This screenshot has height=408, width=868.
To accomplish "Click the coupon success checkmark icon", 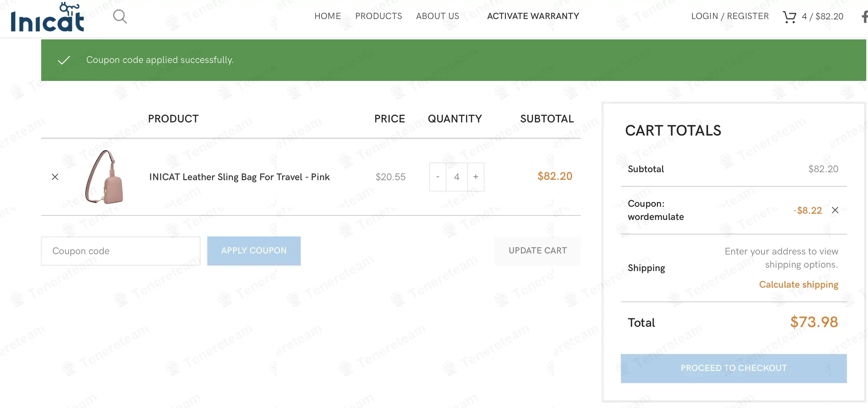I will [x=64, y=60].
